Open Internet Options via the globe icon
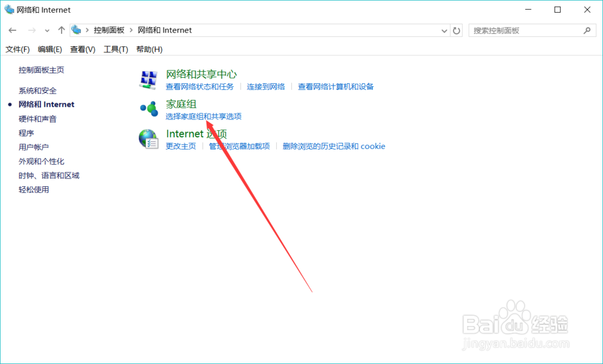 tap(149, 138)
